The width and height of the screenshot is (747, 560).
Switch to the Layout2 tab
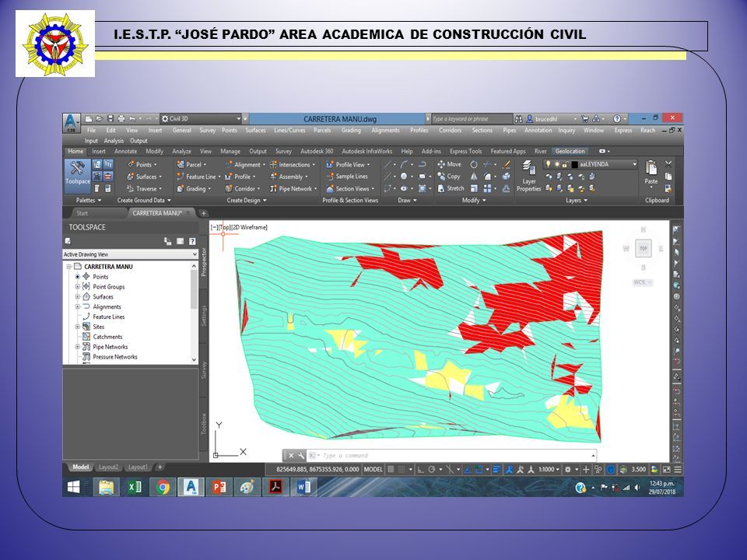tap(109, 467)
